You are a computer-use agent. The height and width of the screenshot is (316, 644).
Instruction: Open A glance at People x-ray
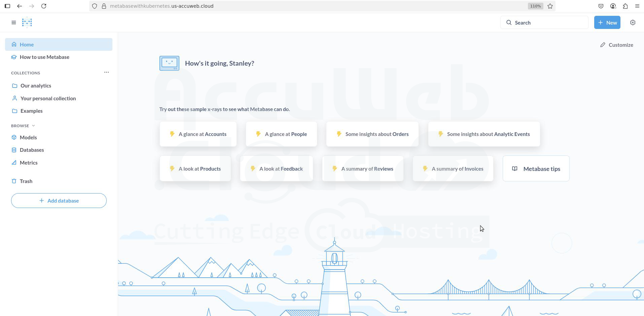(281, 134)
